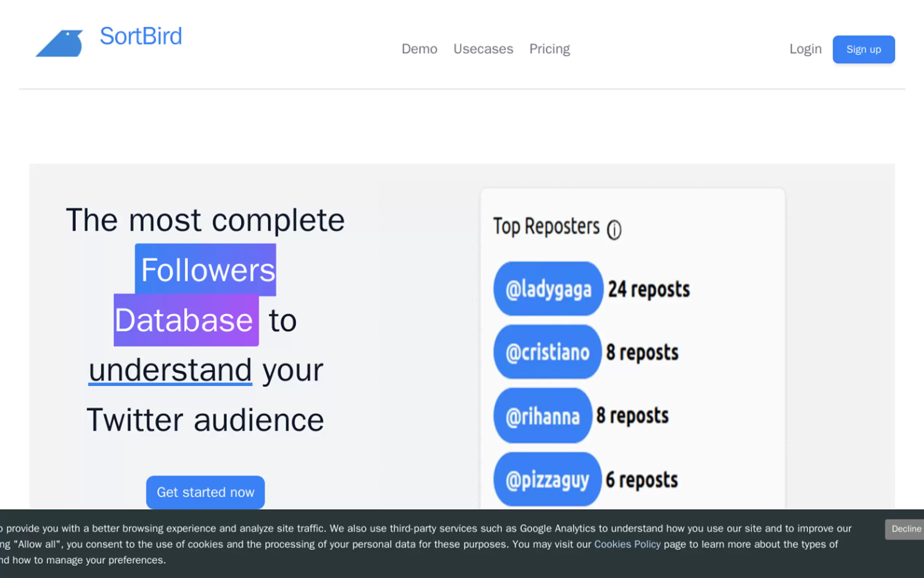Click the Top Reposters card heading
The image size is (924, 578).
546,226
